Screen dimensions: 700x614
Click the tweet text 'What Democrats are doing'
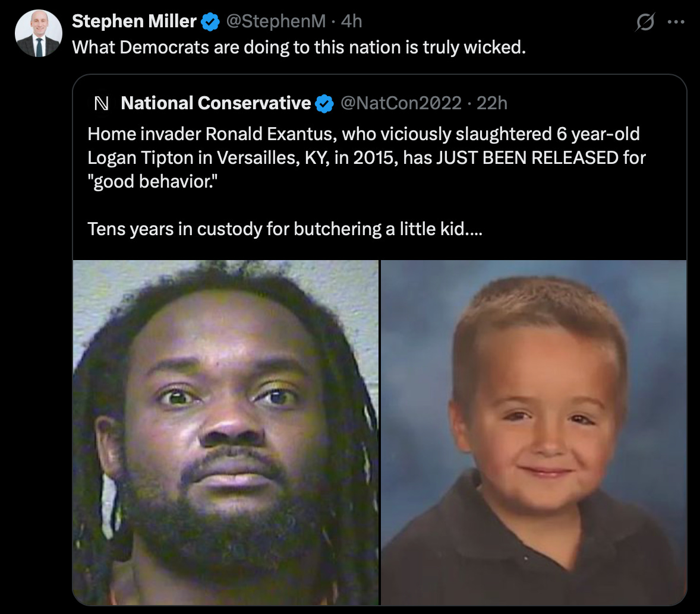pos(299,48)
